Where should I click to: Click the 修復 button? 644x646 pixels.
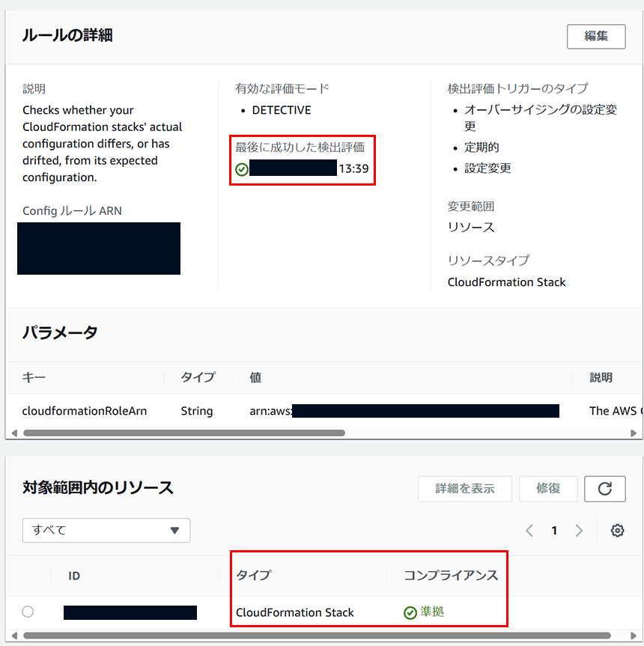tap(548, 489)
